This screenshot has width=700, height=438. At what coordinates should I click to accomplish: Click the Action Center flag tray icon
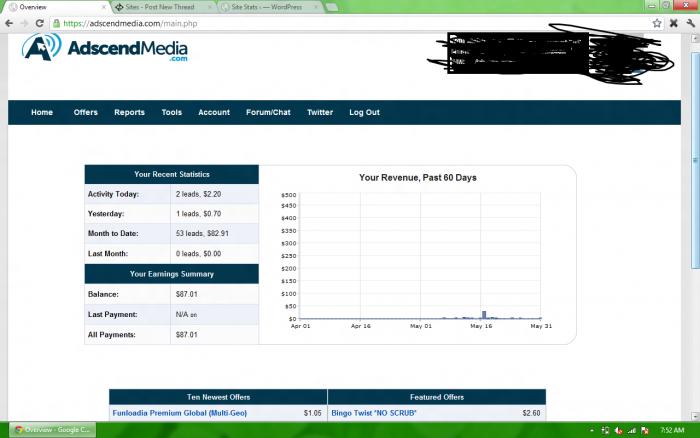(645, 430)
